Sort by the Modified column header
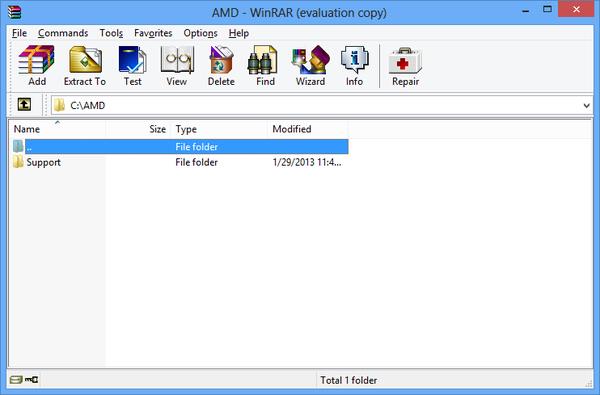This screenshot has width=600, height=395. click(308, 129)
